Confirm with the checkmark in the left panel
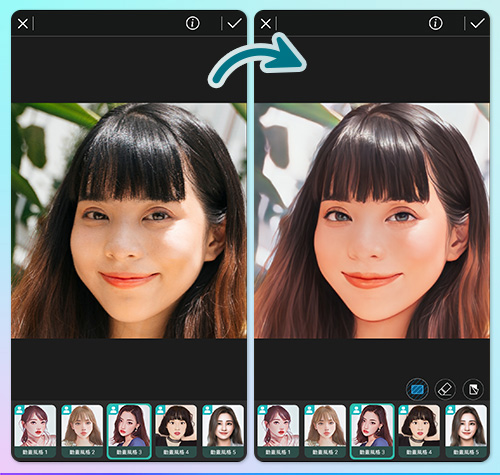500x475 pixels. (x=234, y=23)
